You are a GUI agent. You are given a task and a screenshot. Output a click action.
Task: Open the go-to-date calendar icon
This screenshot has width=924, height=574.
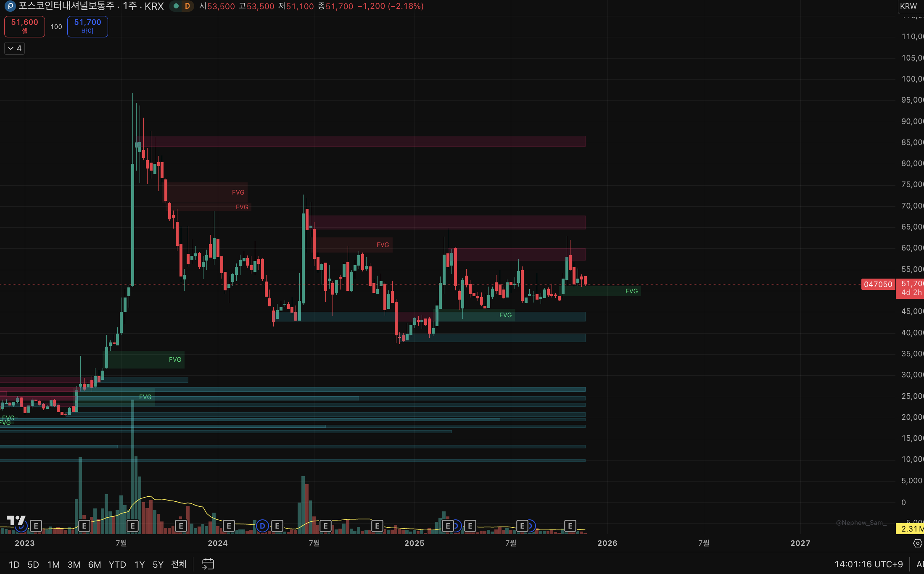[x=208, y=564]
